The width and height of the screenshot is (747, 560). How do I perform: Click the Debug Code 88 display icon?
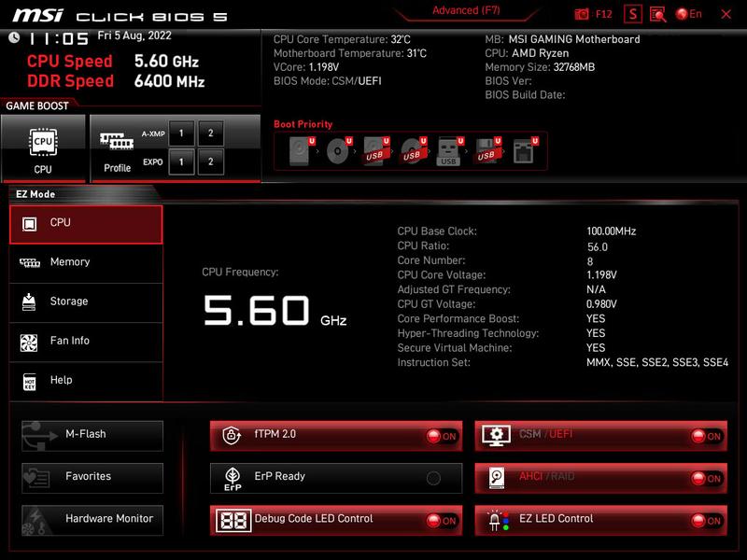[233, 521]
